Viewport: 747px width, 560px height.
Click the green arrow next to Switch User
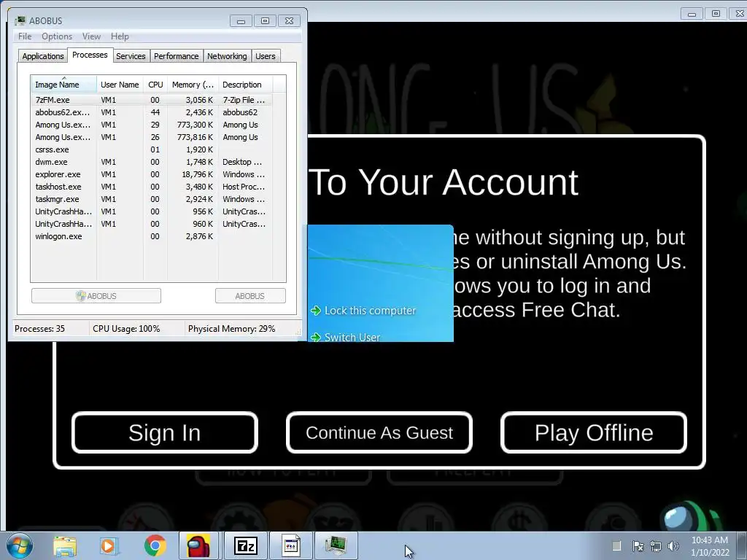[315, 337]
